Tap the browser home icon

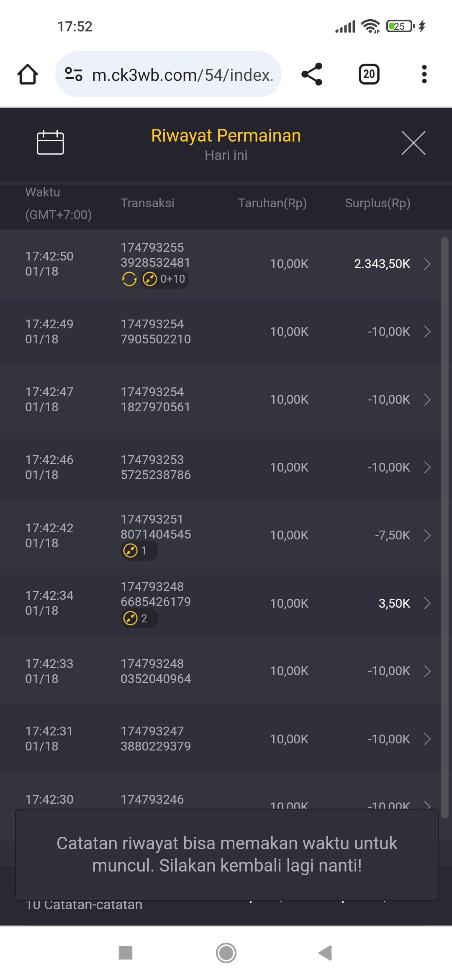tap(28, 75)
